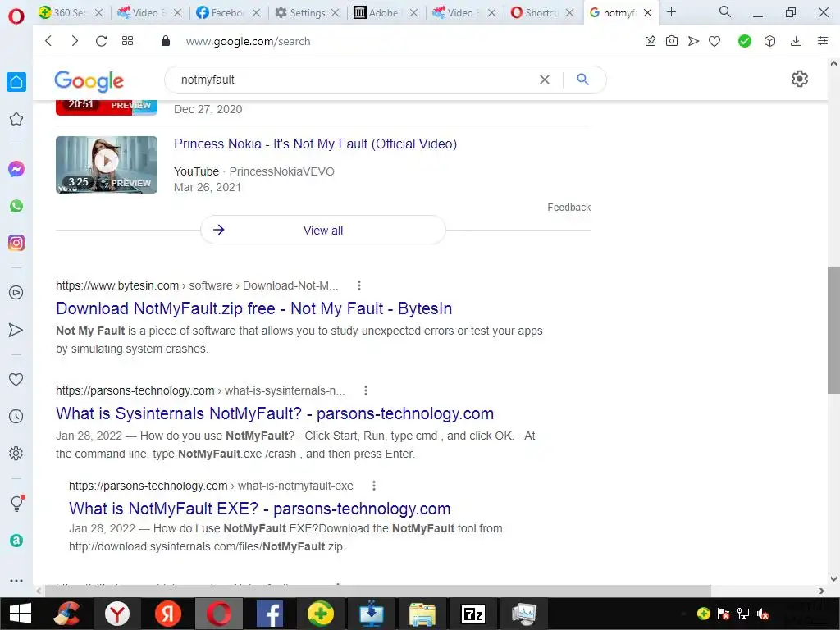Open the sidebar Home button

pyautogui.click(x=16, y=82)
